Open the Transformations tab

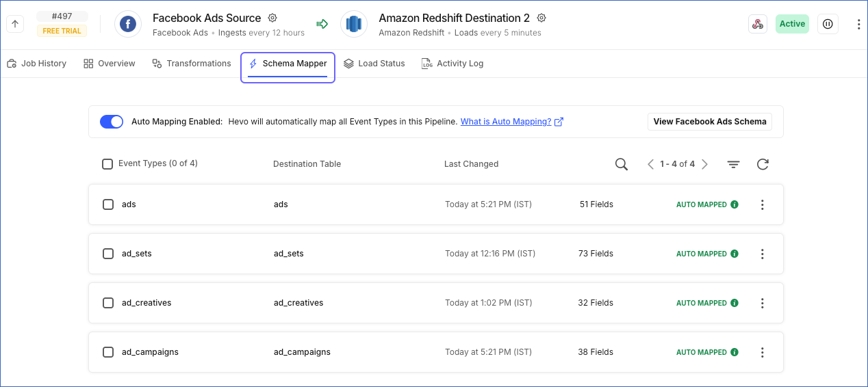pyautogui.click(x=192, y=64)
